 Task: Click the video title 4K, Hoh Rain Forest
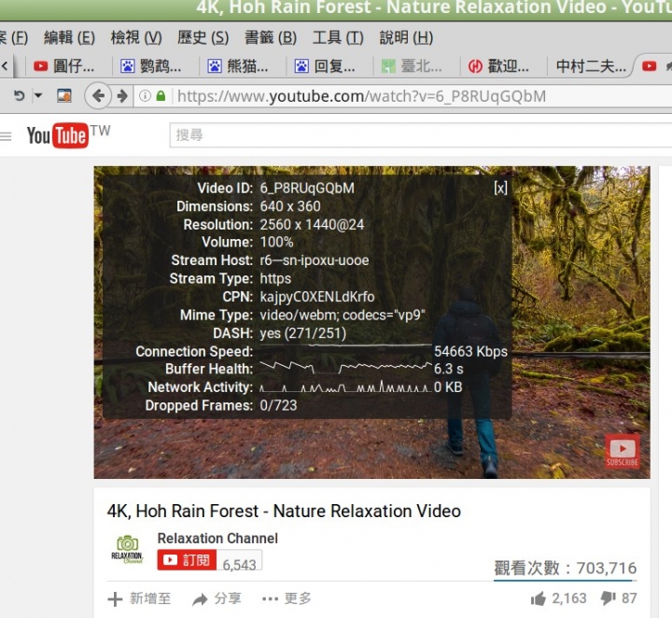[x=284, y=511]
